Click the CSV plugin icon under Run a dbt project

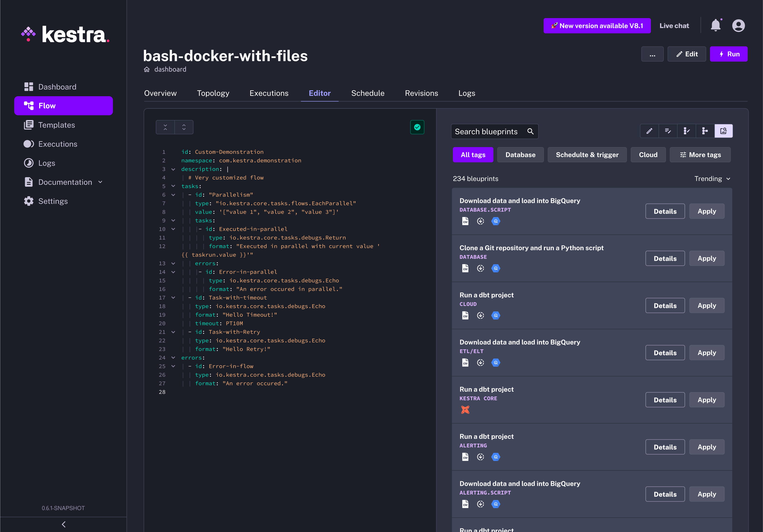465,316
